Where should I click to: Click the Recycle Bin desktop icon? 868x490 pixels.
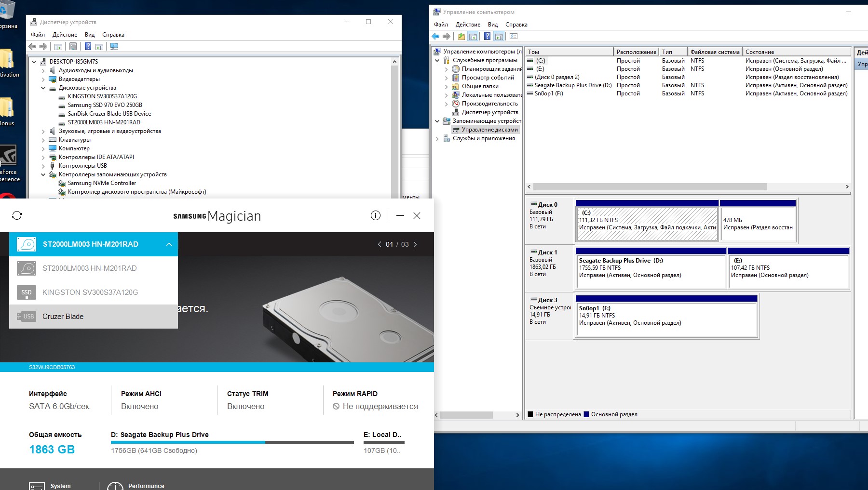point(7,10)
